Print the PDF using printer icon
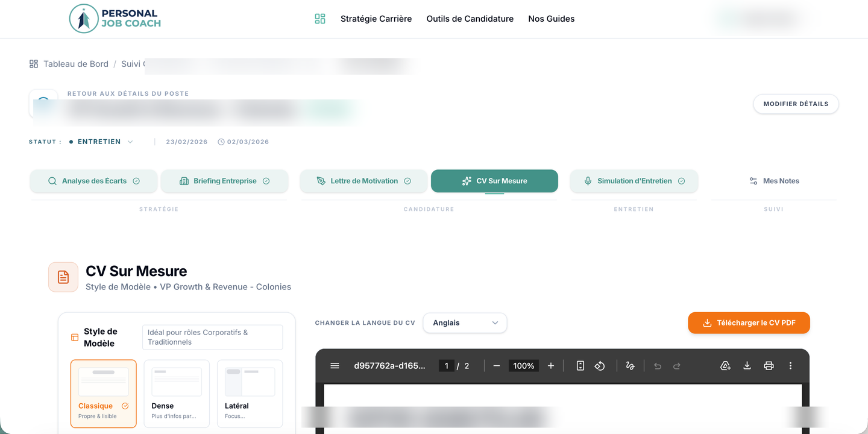868x434 pixels. [769, 366]
